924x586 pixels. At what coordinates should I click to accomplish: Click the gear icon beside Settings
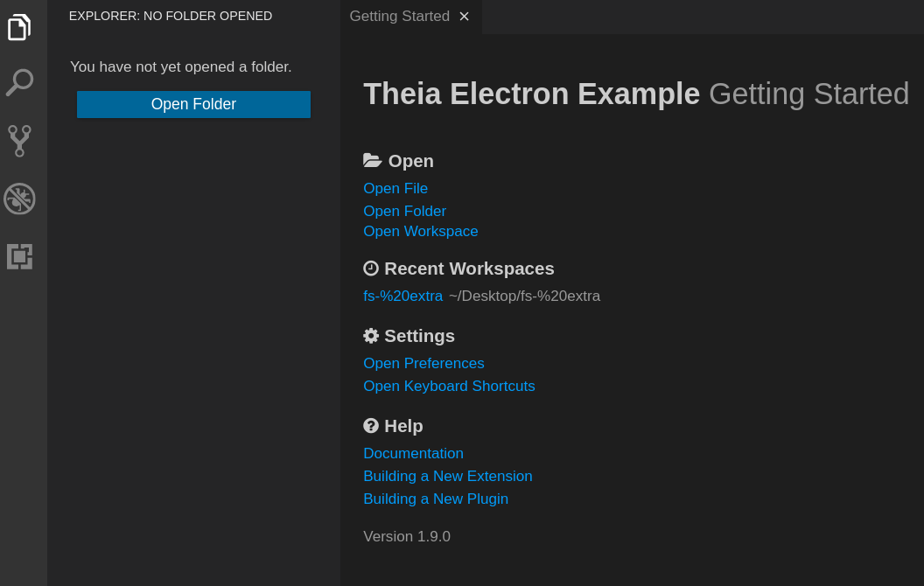coord(371,336)
